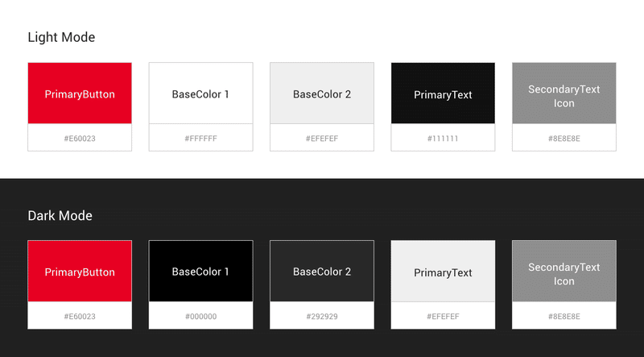Select the Light Mode #EFEFEF hex label
The width and height of the screenshot is (644, 357).
322,139
